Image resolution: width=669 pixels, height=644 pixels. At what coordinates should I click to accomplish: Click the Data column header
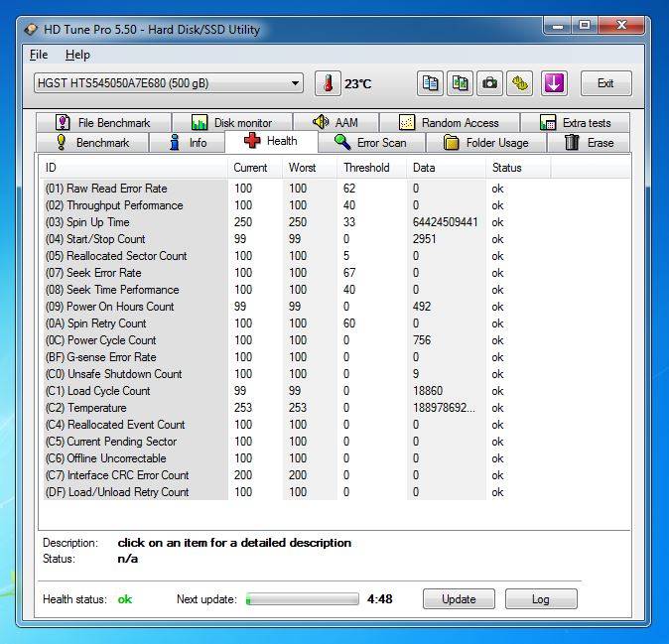[447, 168]
